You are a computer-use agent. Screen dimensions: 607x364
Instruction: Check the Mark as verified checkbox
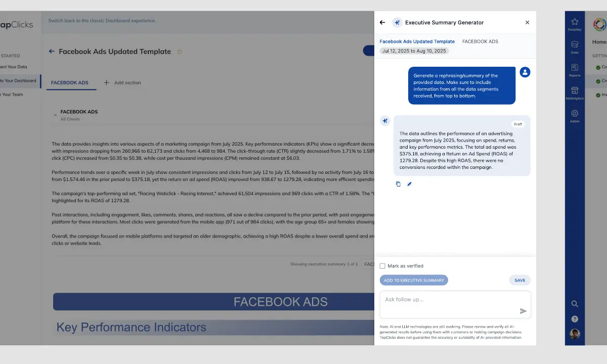(x=382, y=266)
